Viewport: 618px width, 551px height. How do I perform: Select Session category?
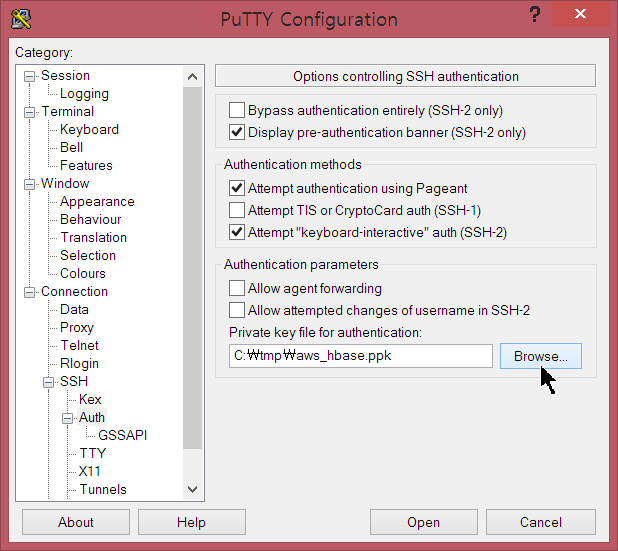[x=65, y=75]
